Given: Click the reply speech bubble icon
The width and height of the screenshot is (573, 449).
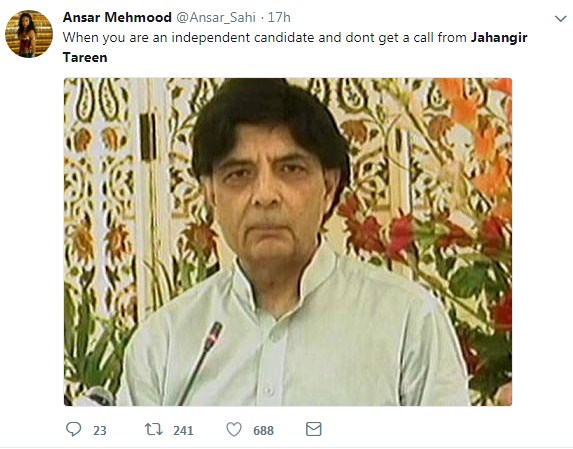Looking at the screenshot, I should click(x=73, y=429).
